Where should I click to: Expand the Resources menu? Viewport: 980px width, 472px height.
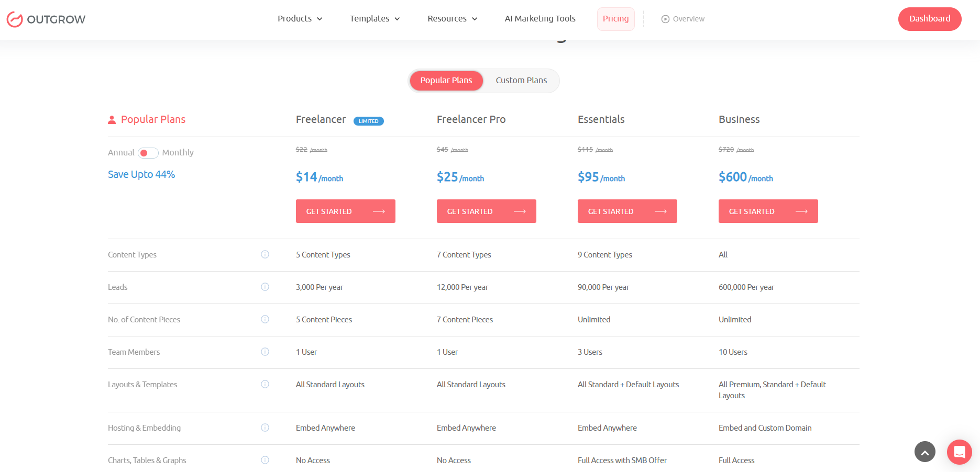(452, 19)
